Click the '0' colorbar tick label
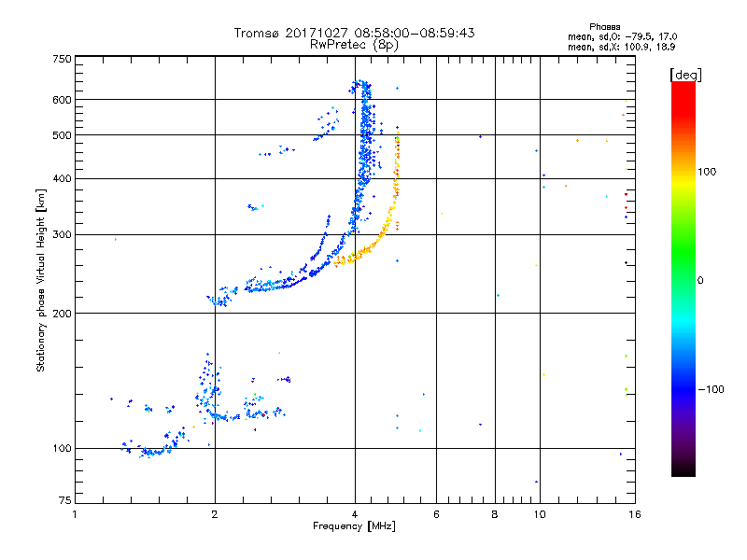This screenshot has width=747, height=560. [x=699, y=280]
